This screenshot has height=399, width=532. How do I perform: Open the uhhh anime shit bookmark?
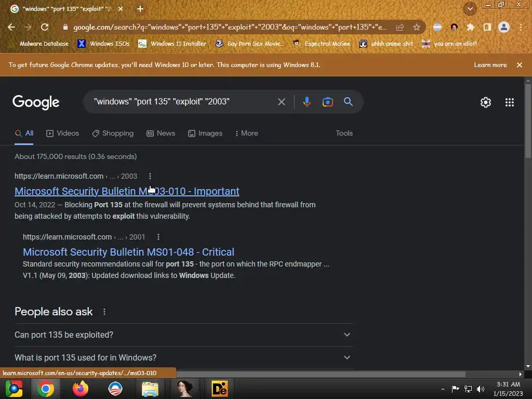[x=387, y=44]
